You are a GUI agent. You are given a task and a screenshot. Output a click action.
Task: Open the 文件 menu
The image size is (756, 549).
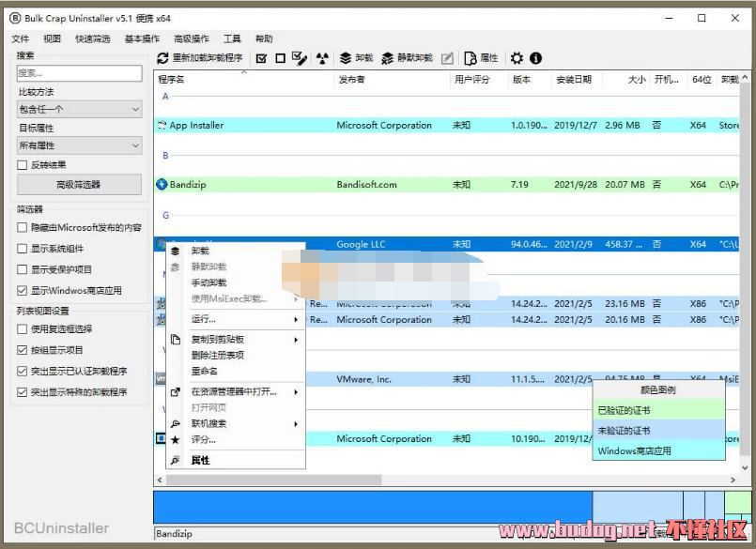click(x=21, y=39)
